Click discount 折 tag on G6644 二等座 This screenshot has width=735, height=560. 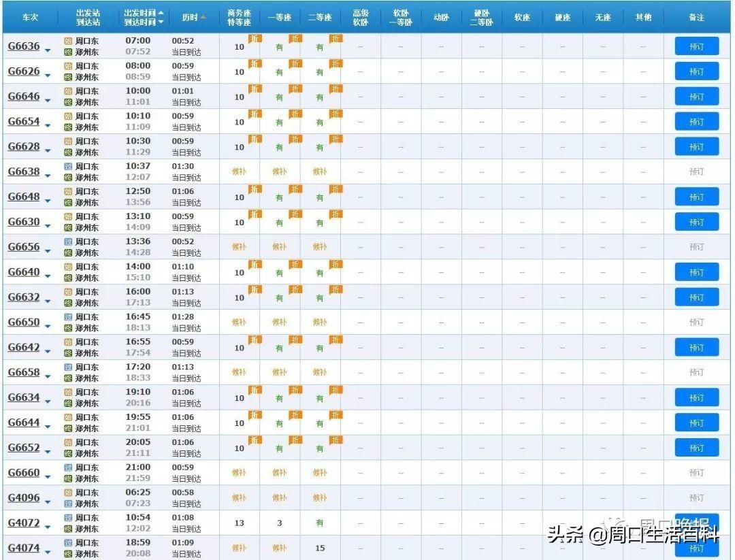click(x=336, y=416)
